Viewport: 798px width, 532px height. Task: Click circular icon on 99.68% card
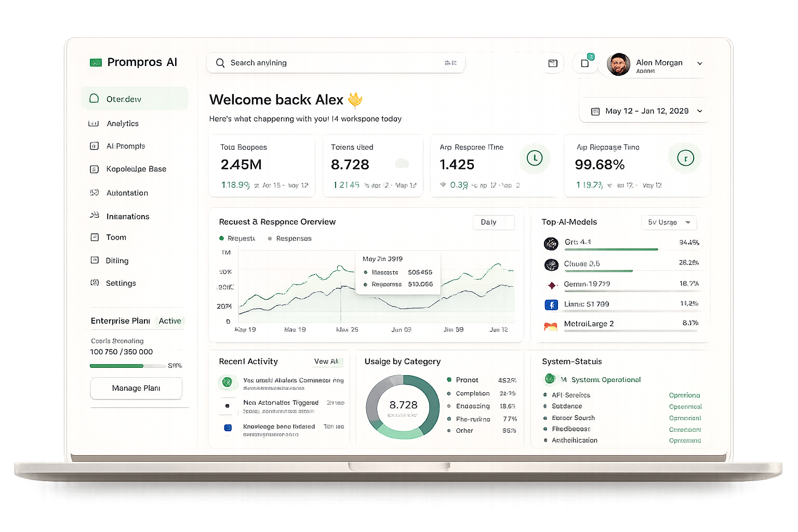pyautogui.click(x=685, y=158)
